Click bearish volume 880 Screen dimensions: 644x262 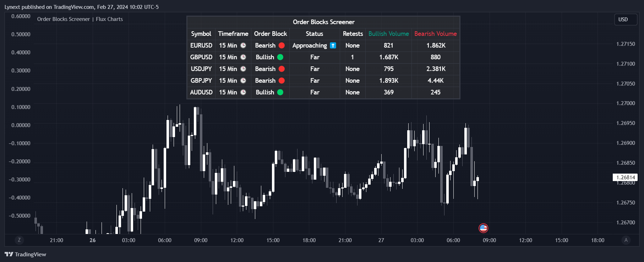click(436, 57)
